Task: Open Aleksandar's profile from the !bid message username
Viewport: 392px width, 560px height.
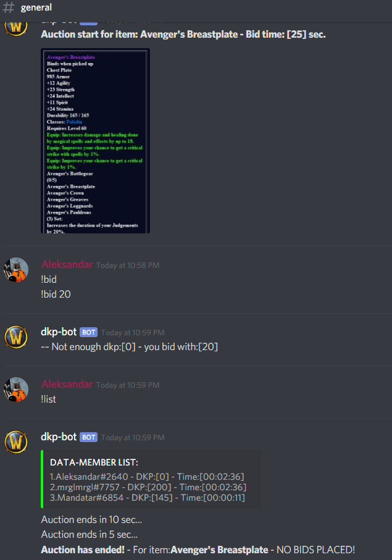Action: click(x=67, y=265)
